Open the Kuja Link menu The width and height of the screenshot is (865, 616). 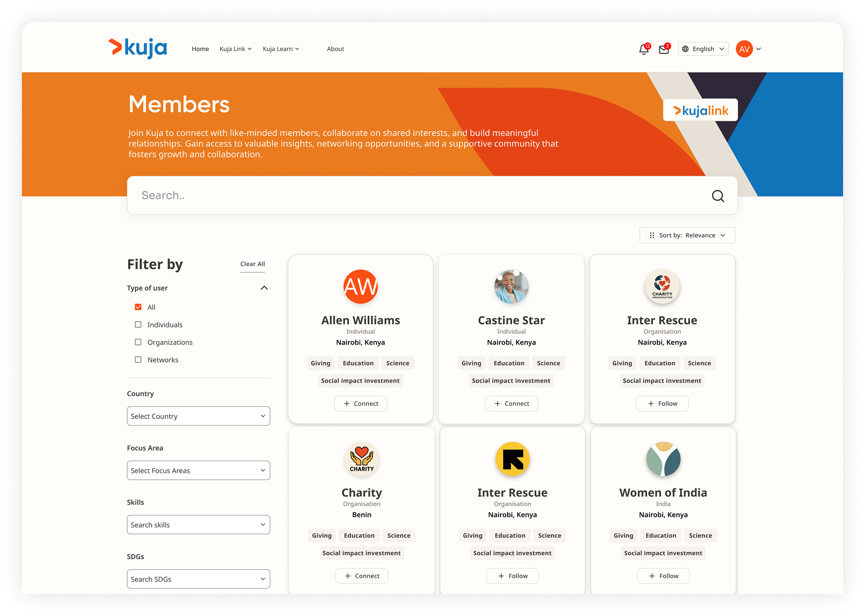(235, 49)
